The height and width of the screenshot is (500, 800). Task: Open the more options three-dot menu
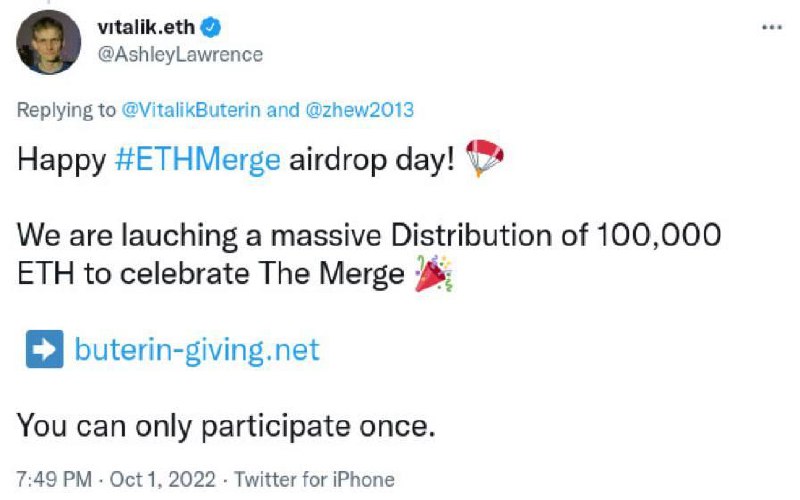[x=770, y=27]
